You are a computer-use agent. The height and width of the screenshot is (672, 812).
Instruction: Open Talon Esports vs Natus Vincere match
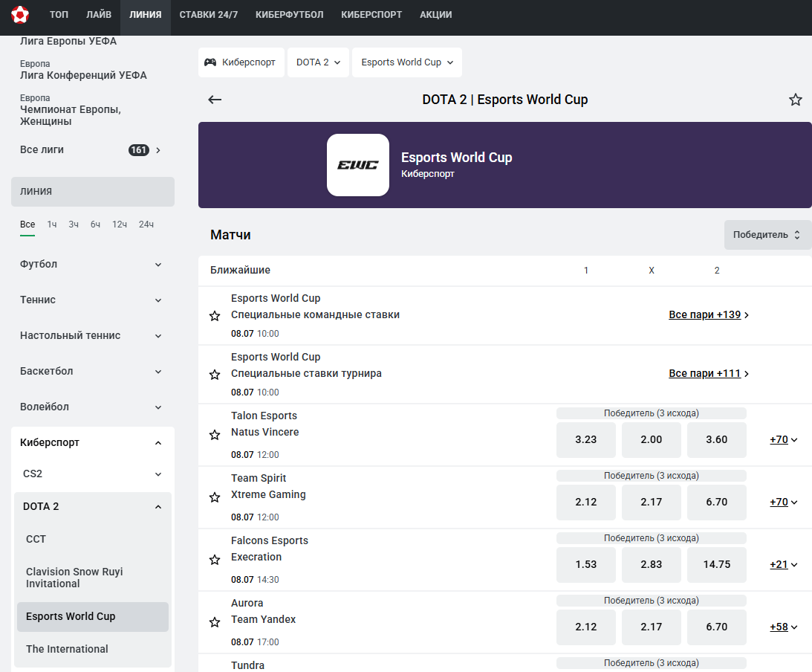click(265, 424)
